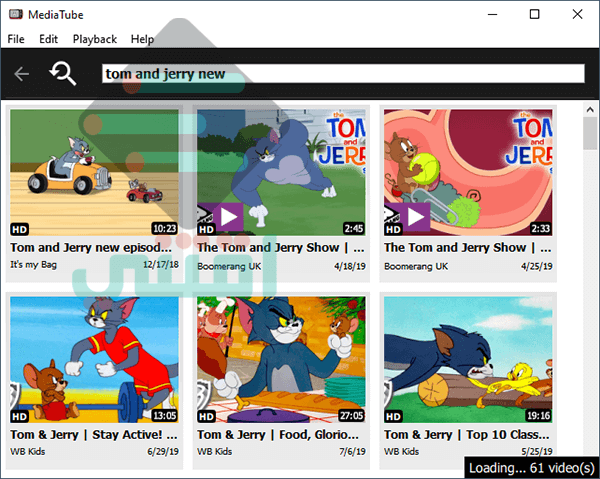
Task: Click the 27:05 duration label
Action: click(351, 415)
